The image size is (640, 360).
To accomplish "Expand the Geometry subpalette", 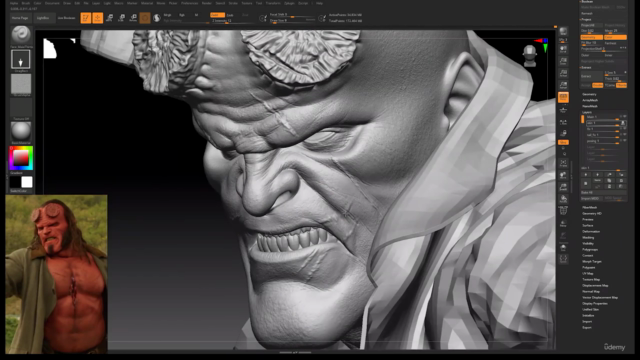I will (x=589, y=94).
